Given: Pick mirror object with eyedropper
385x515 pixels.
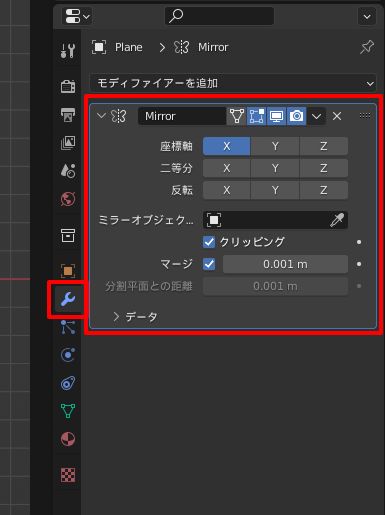Looking at the screenshot, I should pyautogui.click(x=337, y=220).
